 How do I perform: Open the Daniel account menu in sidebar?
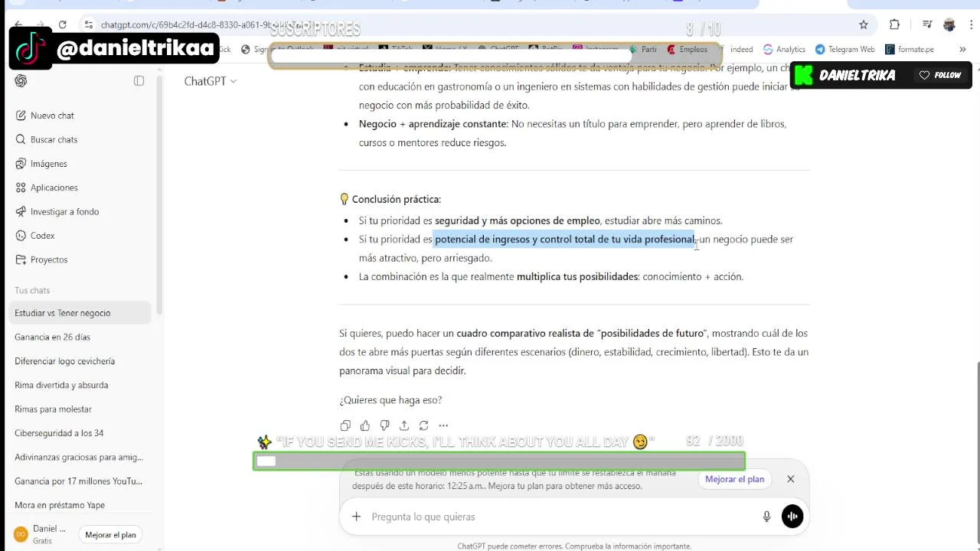tap(41, 534)
